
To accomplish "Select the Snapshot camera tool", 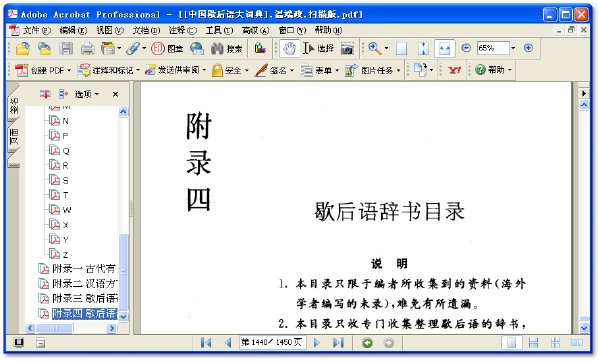I will pyautogui.click(x=347, y=49).
